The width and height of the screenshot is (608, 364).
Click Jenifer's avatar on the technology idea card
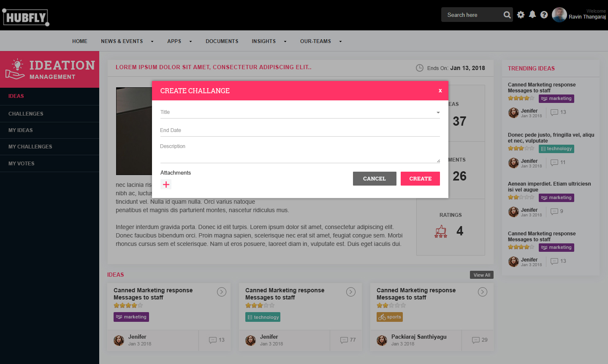251,340
